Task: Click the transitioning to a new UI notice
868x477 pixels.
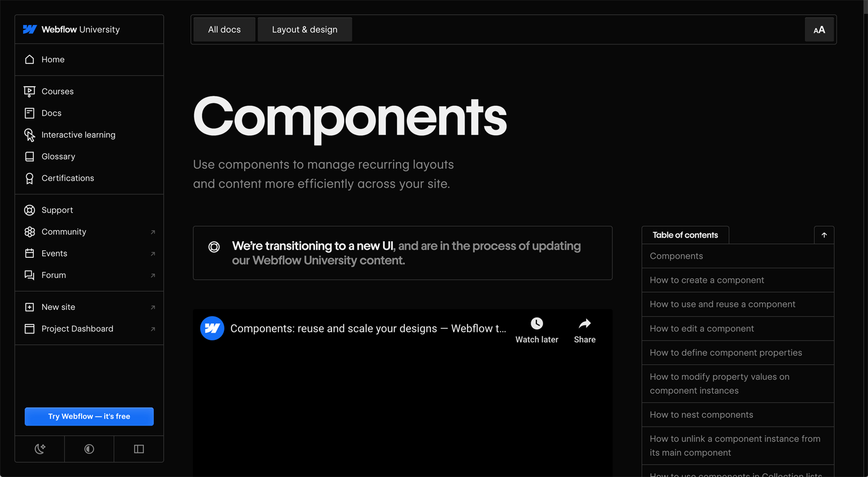Action: 403,253
